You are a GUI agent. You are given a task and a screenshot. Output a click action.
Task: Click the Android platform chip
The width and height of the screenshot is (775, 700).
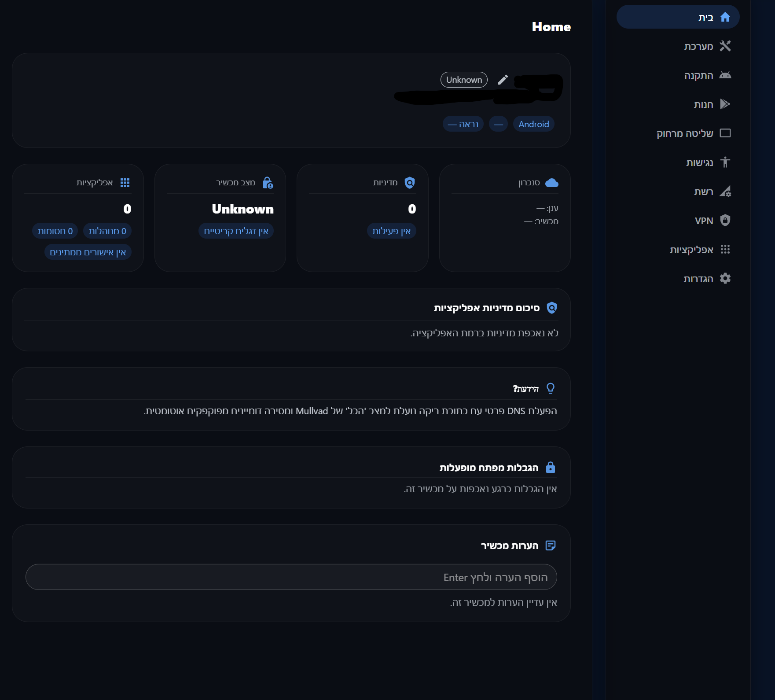point(533,124)
